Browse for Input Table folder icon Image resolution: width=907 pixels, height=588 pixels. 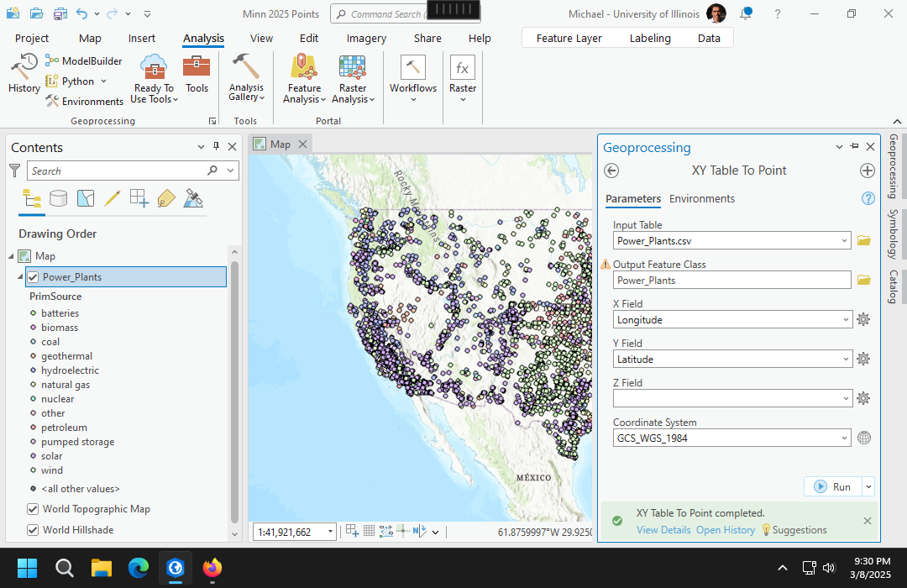863,241
